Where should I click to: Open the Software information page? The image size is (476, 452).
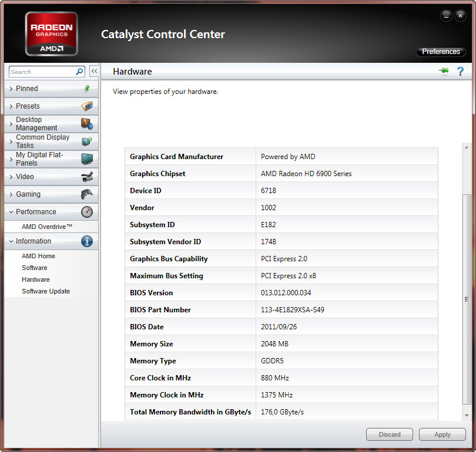(x=34, y=268)
